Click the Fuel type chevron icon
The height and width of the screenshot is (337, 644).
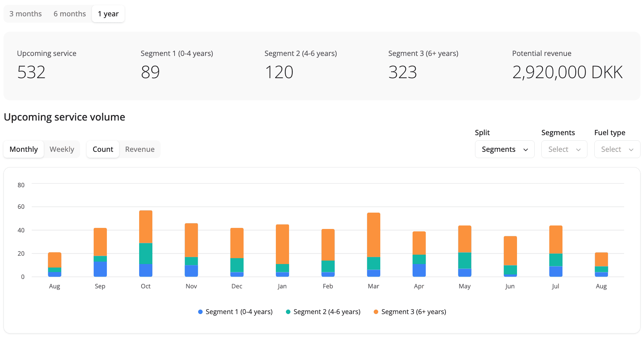[631, 150]
